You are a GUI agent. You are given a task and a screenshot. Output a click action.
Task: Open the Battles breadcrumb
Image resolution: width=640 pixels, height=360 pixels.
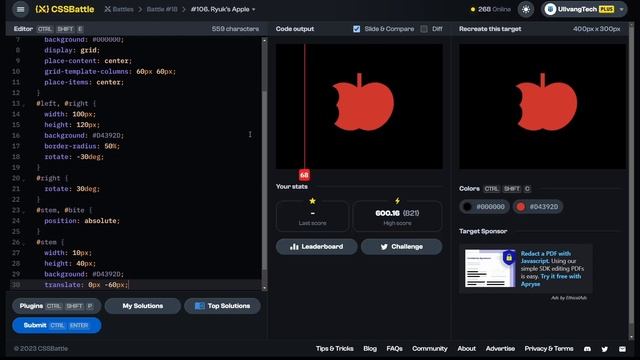[x=123, y=9]
